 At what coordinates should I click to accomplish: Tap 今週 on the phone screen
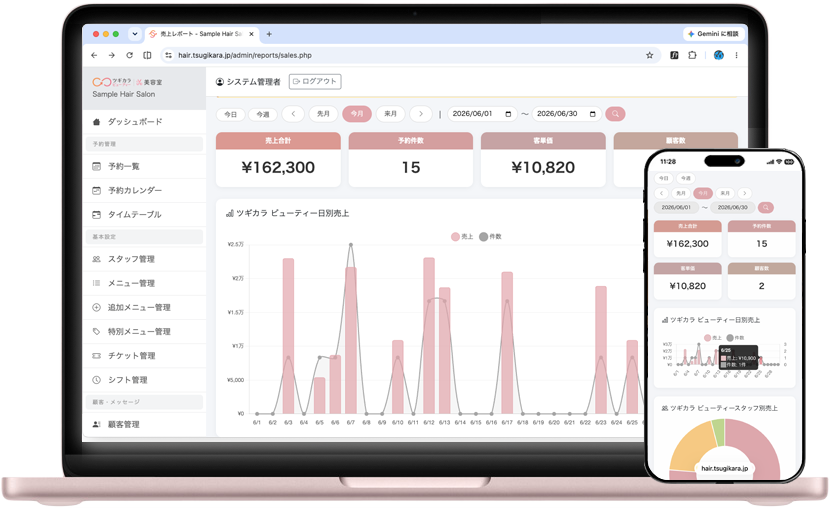coord(686,178)
